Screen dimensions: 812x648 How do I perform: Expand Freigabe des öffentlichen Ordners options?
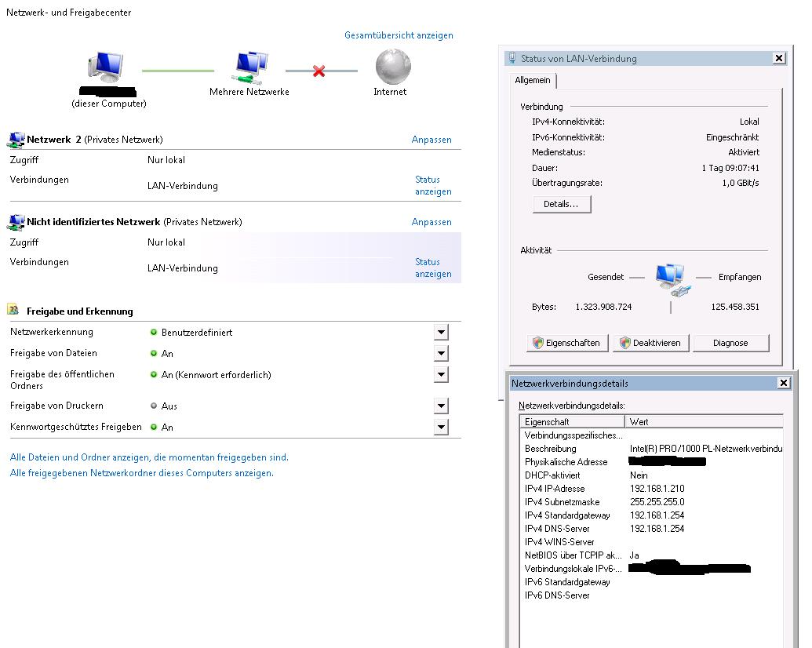pos(441,374)
